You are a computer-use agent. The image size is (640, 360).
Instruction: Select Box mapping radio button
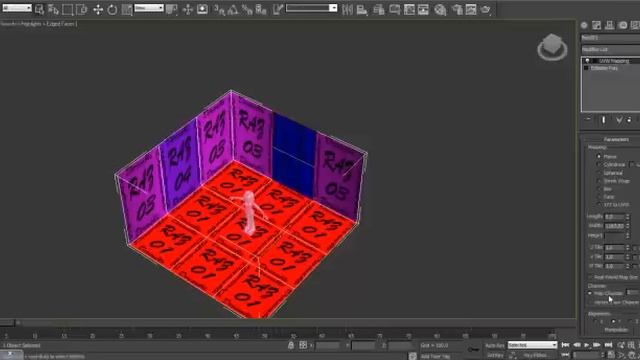pyautogui.click(x=599, y=189)
